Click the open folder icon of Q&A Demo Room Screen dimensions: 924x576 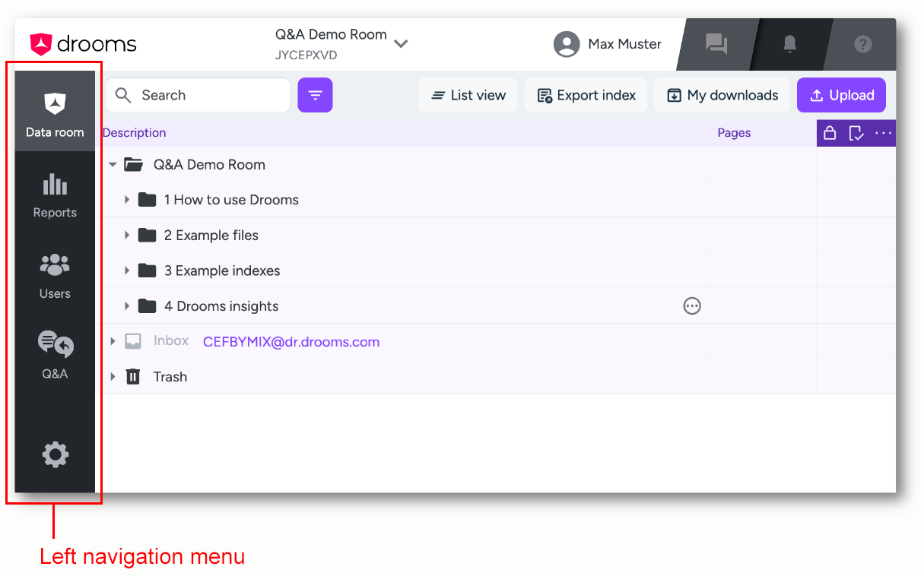(134, 164)
